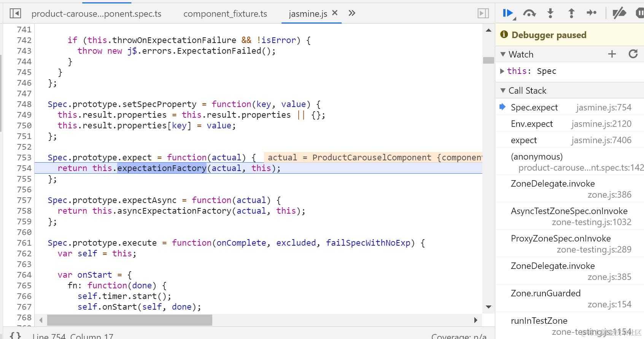Collapse the Call Stack section
The height and width of the screenshot is (339, 644).
[x=503, y=91]
